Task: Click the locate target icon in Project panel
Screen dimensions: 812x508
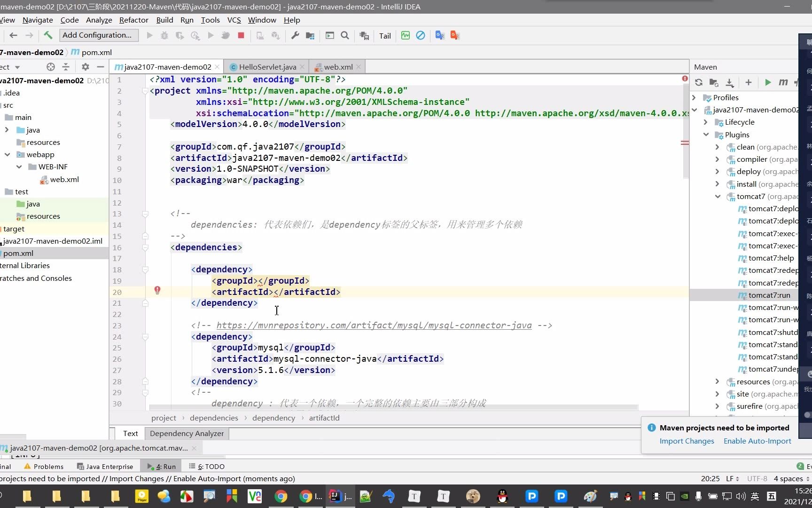Action: [x=51, y=67]
